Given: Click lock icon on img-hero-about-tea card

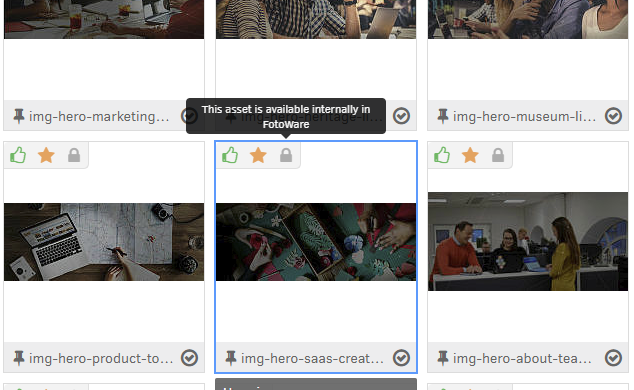Looking at the screenshot, I should tap(498, 155).
